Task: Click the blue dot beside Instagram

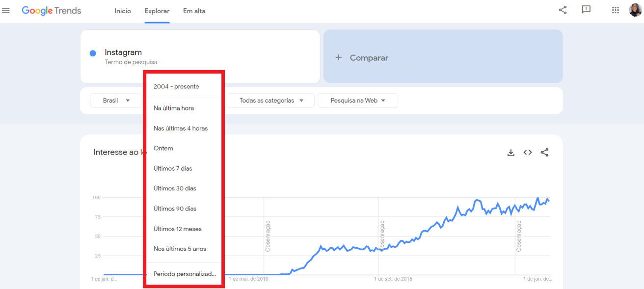Action: [93, 53]
